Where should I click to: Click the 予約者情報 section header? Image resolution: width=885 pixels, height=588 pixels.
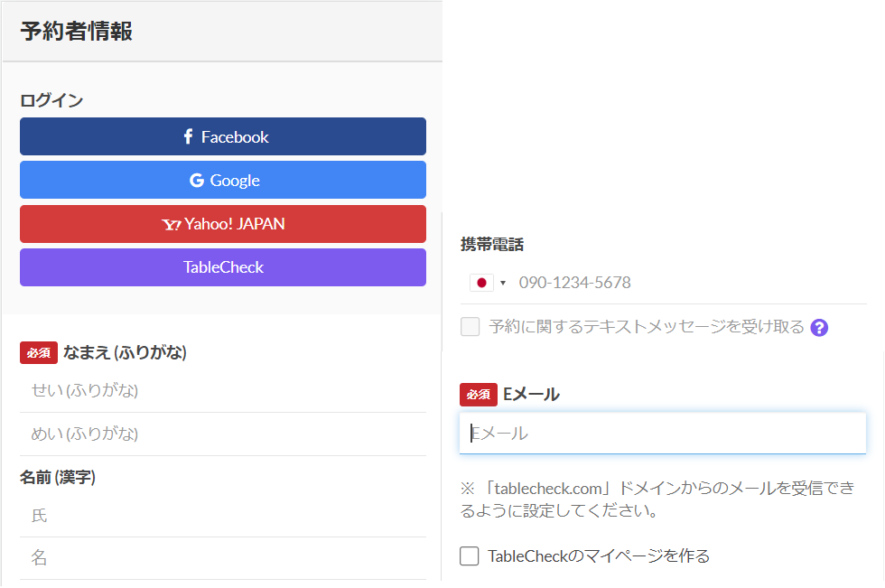(x=77, y=32)
